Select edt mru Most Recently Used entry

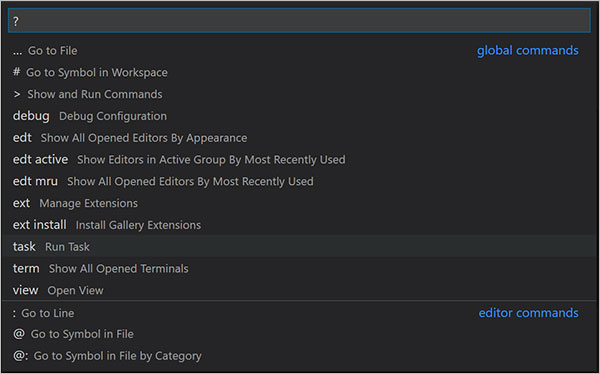click(299, 181)
